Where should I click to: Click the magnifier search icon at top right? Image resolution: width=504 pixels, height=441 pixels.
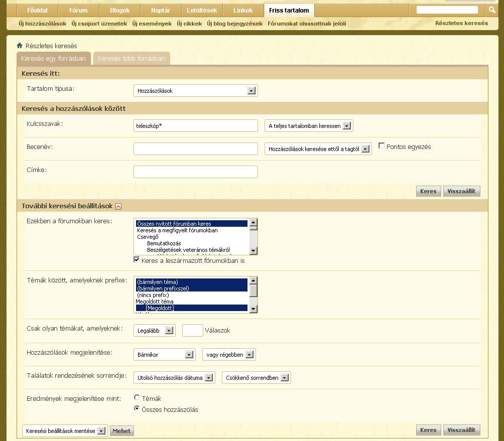pos(492,10)
